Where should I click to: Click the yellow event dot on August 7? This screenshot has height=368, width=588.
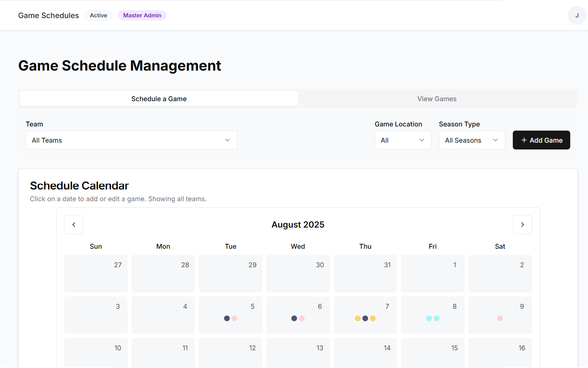coord(357,318)
